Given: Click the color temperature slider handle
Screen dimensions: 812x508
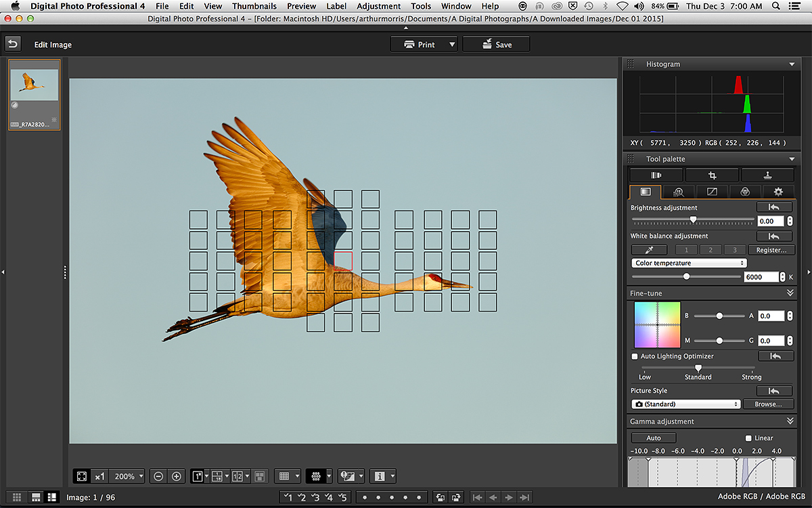Looking at the screenshot, I should (687, 276).
